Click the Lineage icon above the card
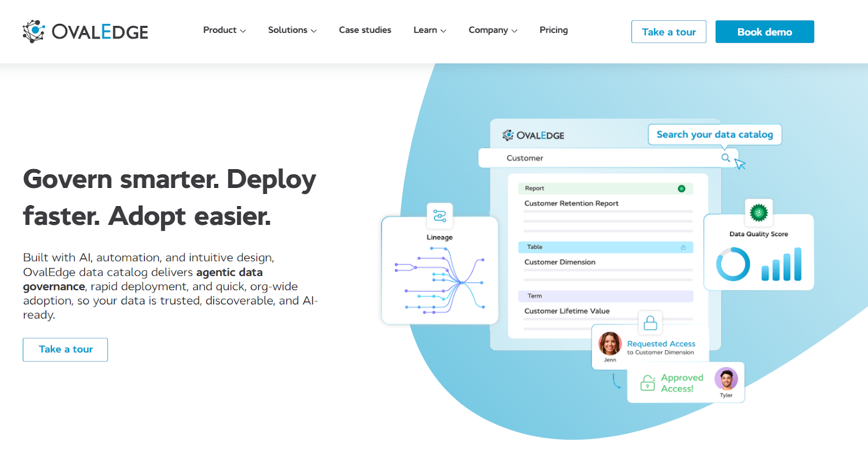This screenshot has height=464, width=868. pos(440,216)
